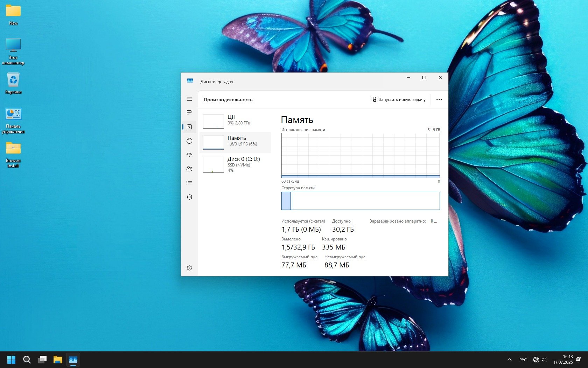Open the Windows Start menu

click(11, 360)
